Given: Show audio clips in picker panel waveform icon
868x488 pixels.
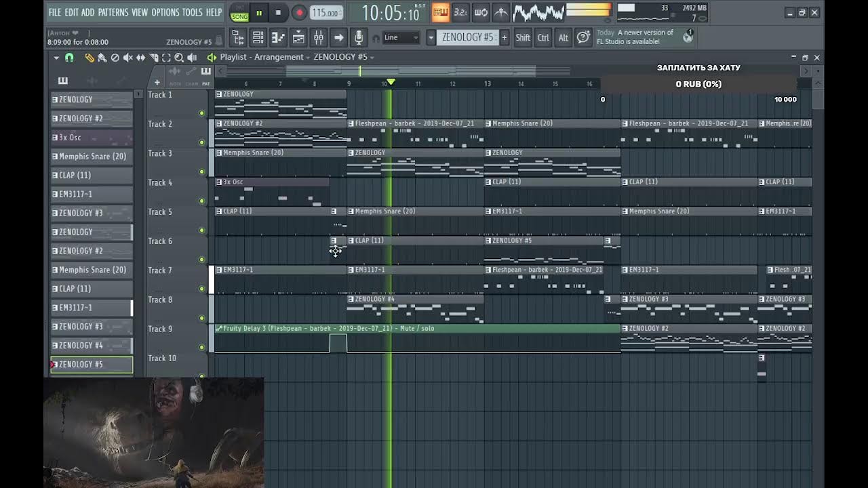Looking at the screenshot, I should pos(93,81).
